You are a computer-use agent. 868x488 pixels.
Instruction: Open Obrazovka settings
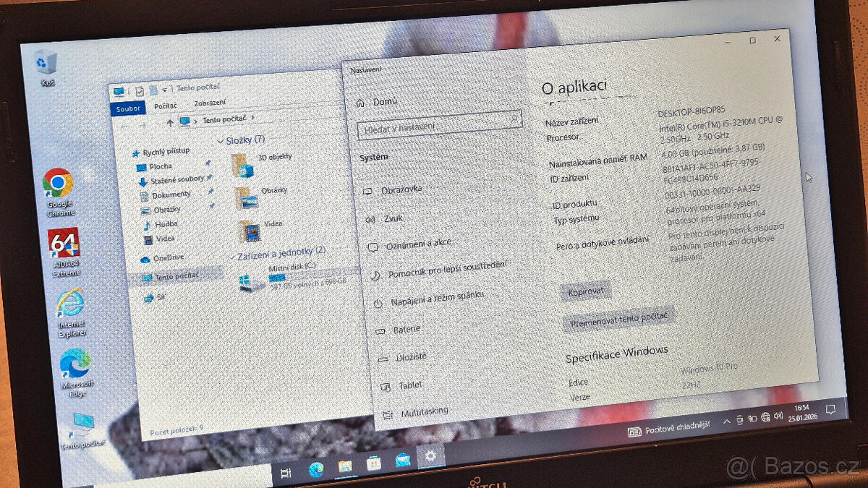coord(393,189)
